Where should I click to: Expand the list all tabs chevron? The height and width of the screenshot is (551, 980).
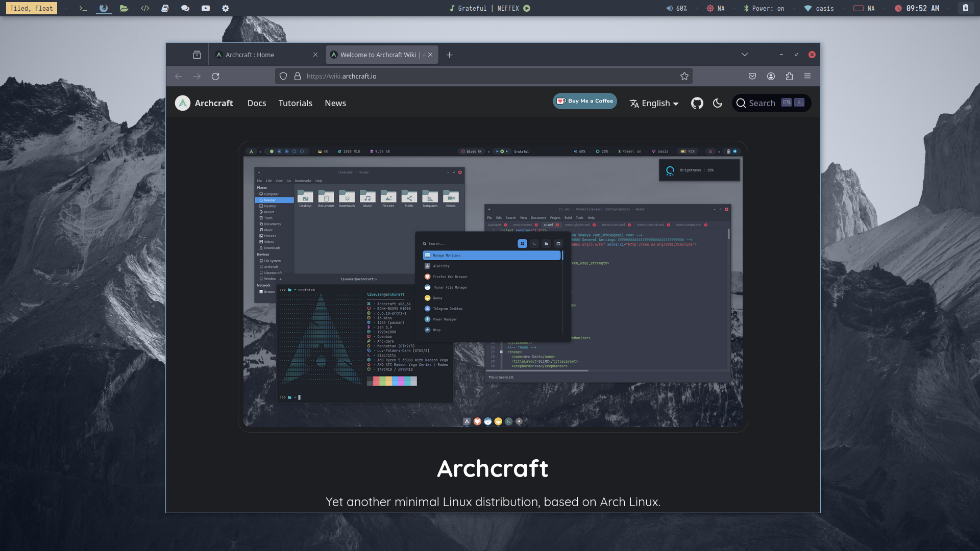pos(745,55)
